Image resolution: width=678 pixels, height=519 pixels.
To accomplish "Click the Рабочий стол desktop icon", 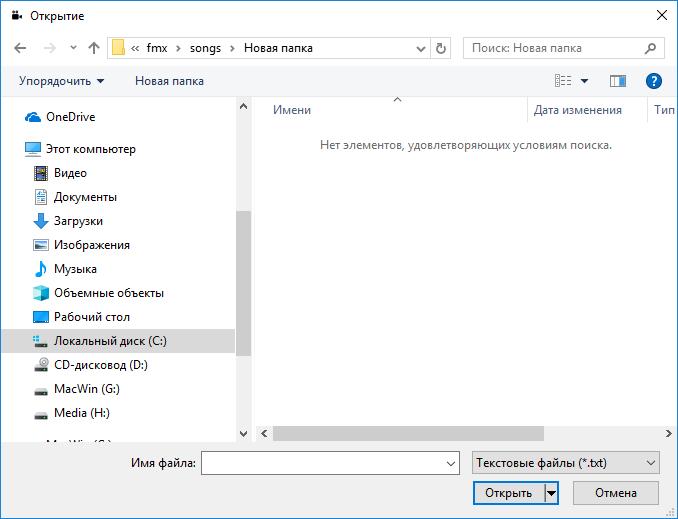I will click(41, 317).
